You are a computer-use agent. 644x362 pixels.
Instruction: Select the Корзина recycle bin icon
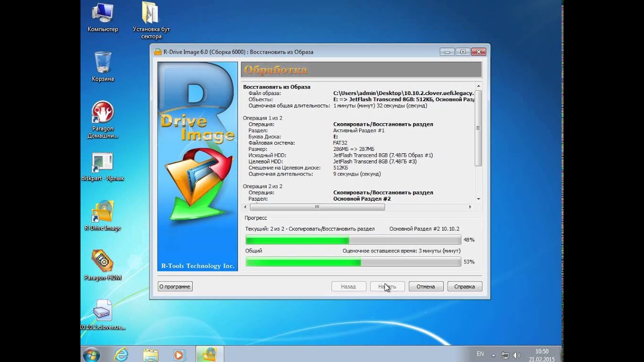click(103, 66)
